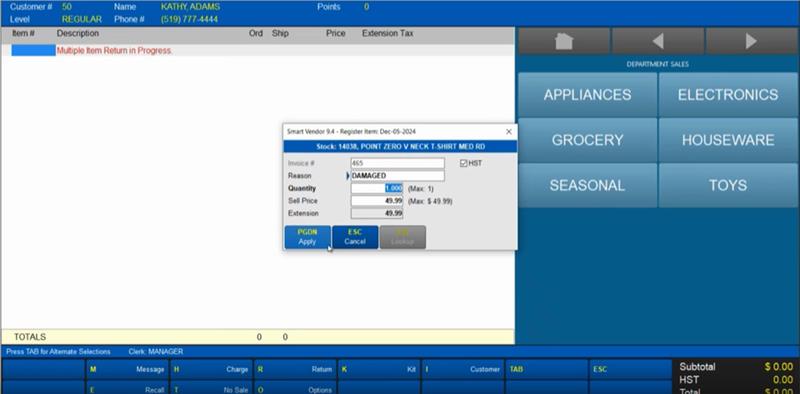Click the '(Max: $ 49.99)' price hint
Screen dimensions: 800x394
430,202
